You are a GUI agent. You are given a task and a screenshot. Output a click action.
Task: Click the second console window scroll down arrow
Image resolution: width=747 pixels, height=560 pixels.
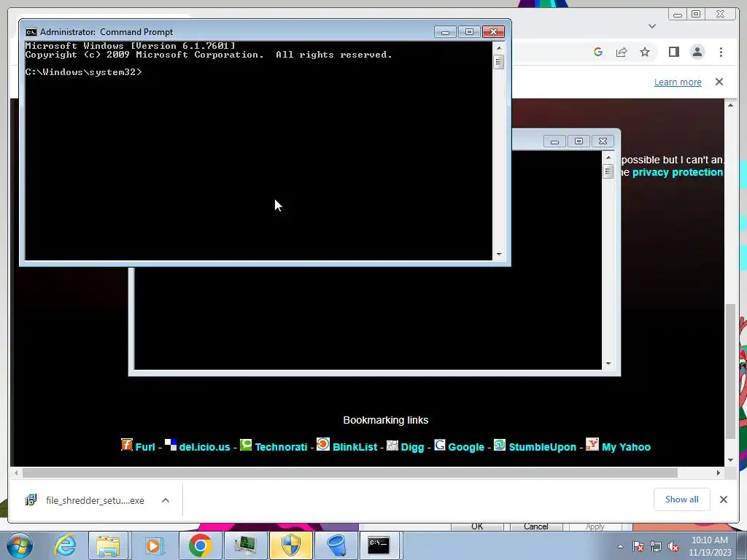click(608, 364)
